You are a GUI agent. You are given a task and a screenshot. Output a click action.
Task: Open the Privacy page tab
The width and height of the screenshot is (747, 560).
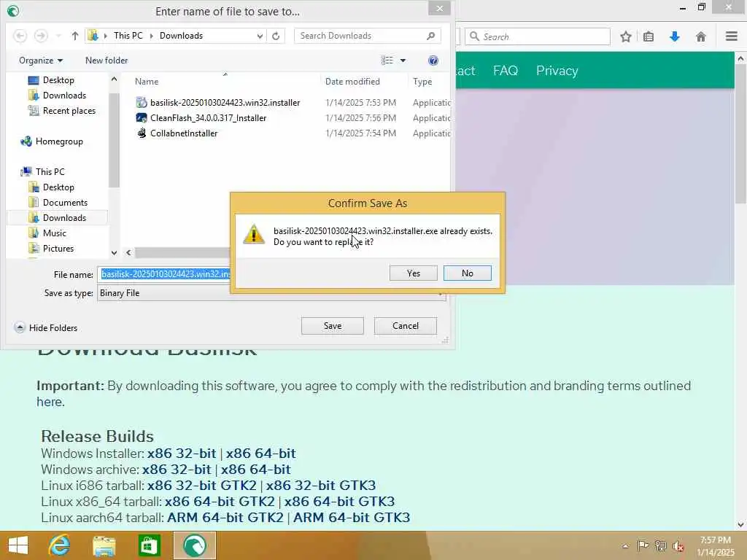[x=557, y=71]
